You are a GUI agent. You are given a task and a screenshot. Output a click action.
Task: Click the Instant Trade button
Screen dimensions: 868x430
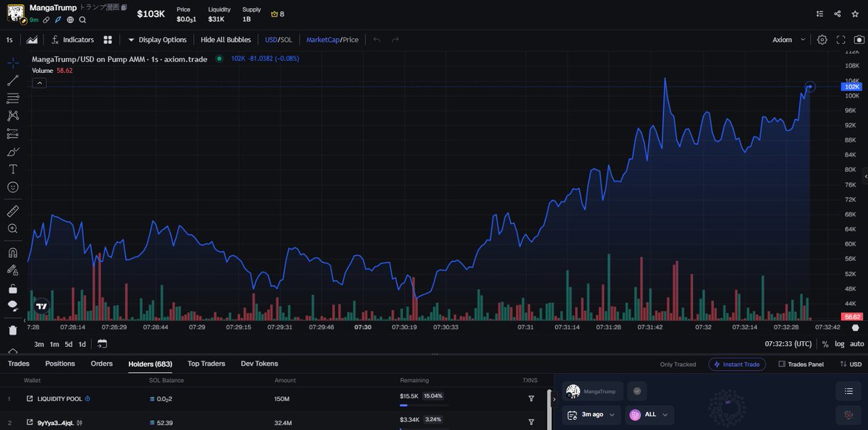737,364
